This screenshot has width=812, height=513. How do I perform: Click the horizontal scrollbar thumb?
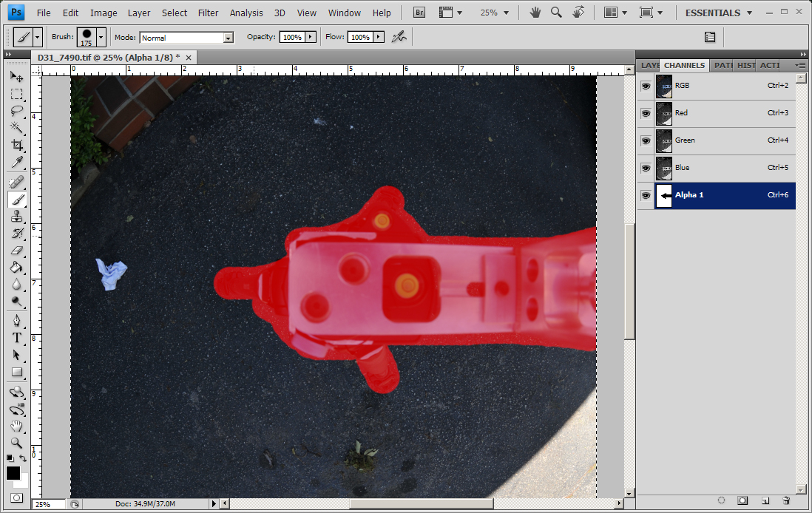click(x=422, y=503)
